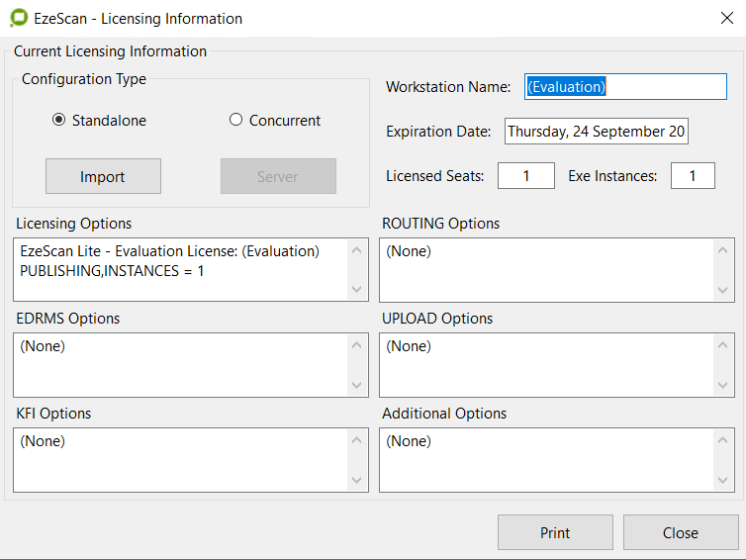746x560 pixels.
Task: Select the Concurrent configuration option
Action: point(235,120)
